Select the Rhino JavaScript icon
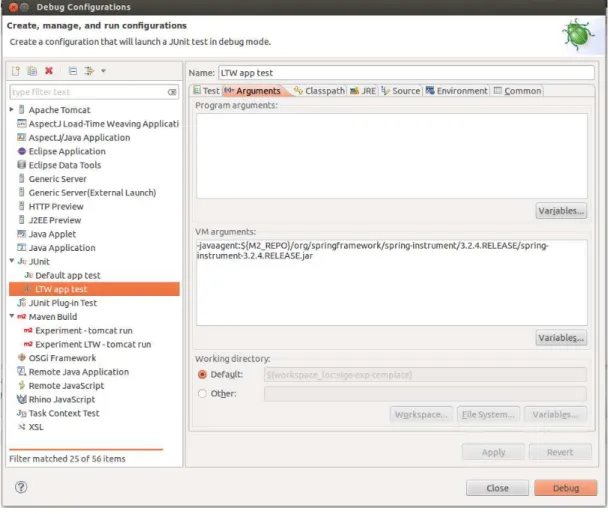The height and width of the screenshot is (514, 609). (x=22, y=399)
